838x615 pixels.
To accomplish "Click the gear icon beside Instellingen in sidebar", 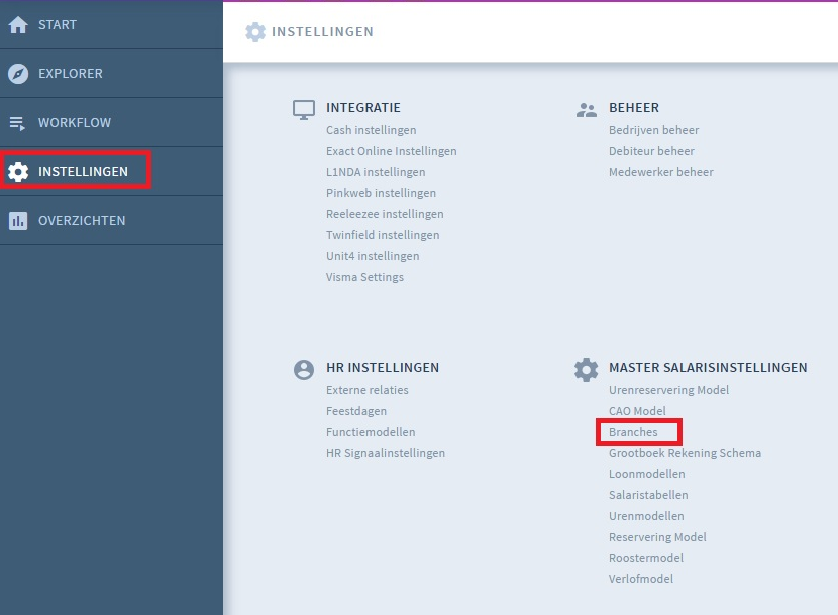I will pyautogui.click(x=18, y=172).
